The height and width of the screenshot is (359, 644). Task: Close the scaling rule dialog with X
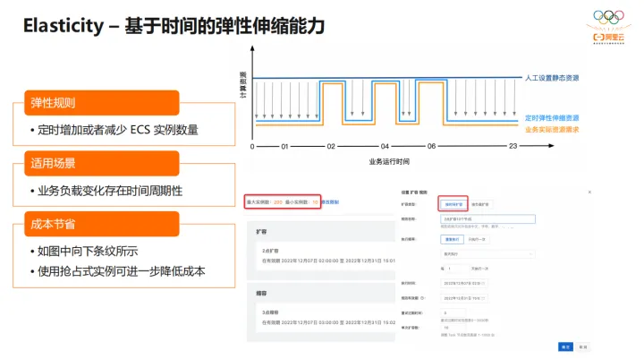pos(589,192)
